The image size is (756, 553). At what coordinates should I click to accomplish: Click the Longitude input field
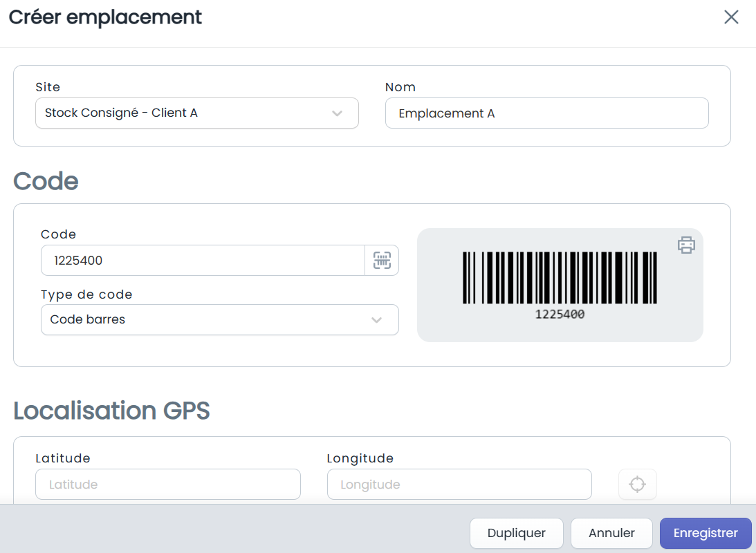pyautogui.click(x=459, y=484)
